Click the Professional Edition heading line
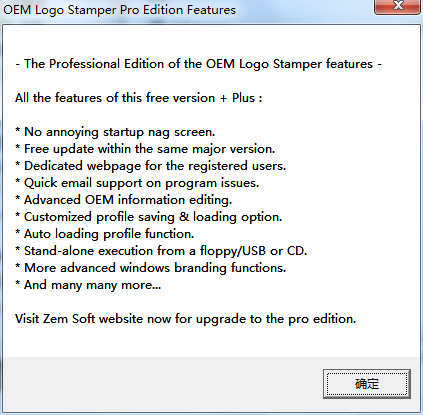The height and width of the screenshot is (415, 423). [x=198, y=64]
